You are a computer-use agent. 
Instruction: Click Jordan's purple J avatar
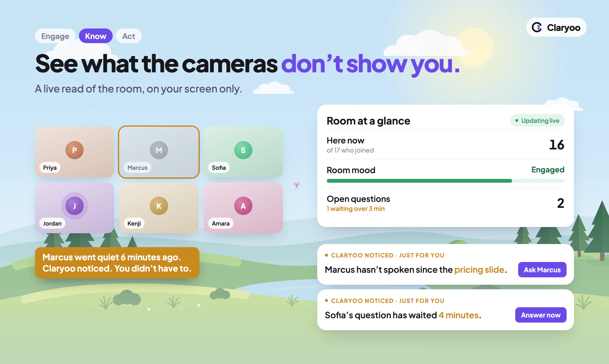point(74,206)
